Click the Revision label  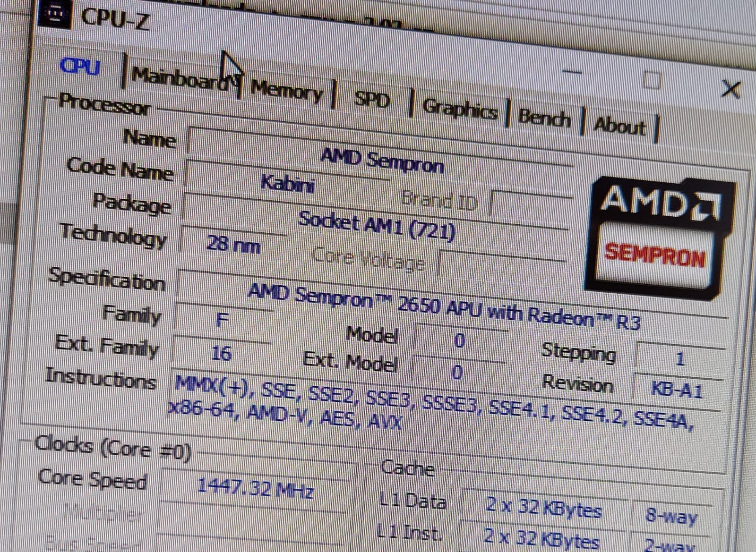coord(578,383)
